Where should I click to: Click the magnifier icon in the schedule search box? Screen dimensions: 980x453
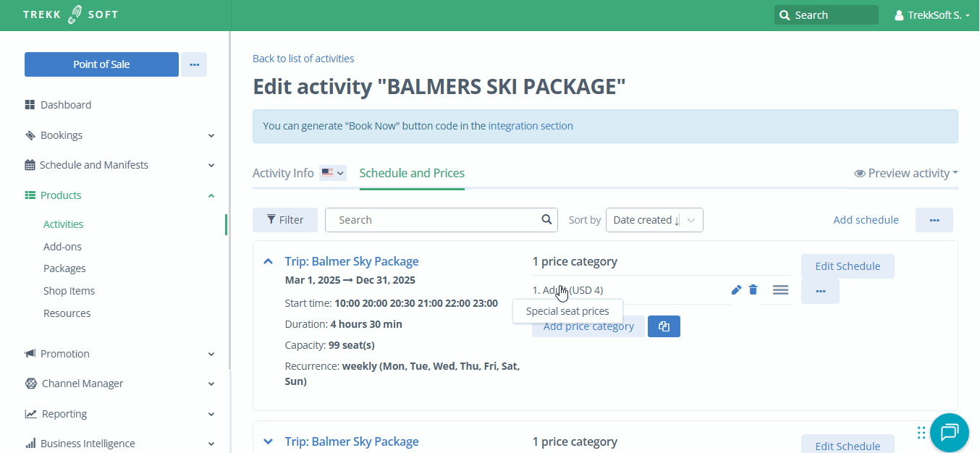(546, 219)
